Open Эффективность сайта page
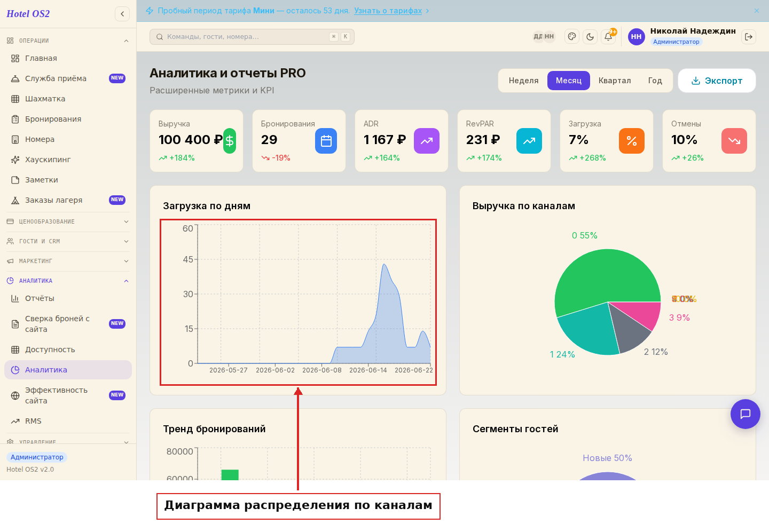The height and width of the screenshot is (532, 769). (x=67, y=395)
